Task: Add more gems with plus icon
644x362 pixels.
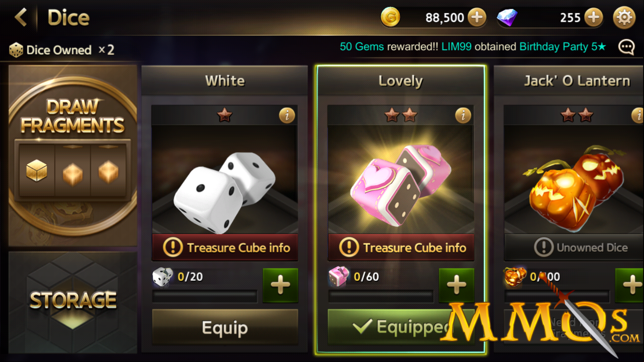Action: point(593,17)
